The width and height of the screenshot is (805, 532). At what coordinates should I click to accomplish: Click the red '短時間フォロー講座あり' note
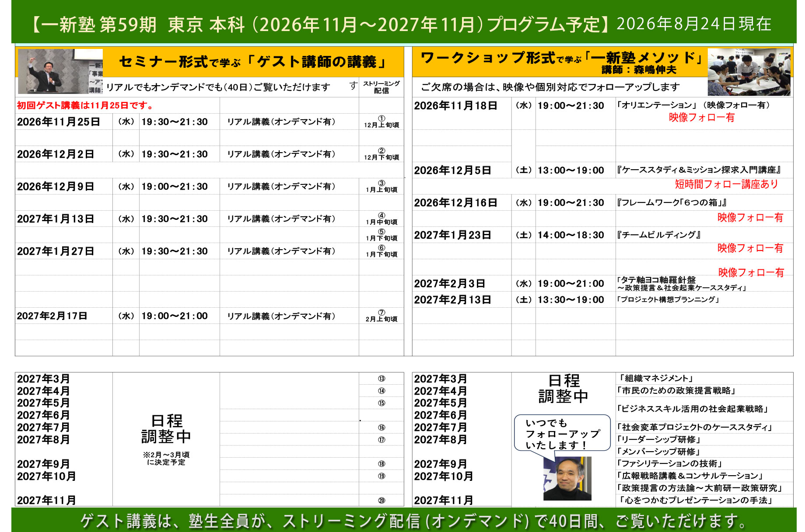(727, 184)
